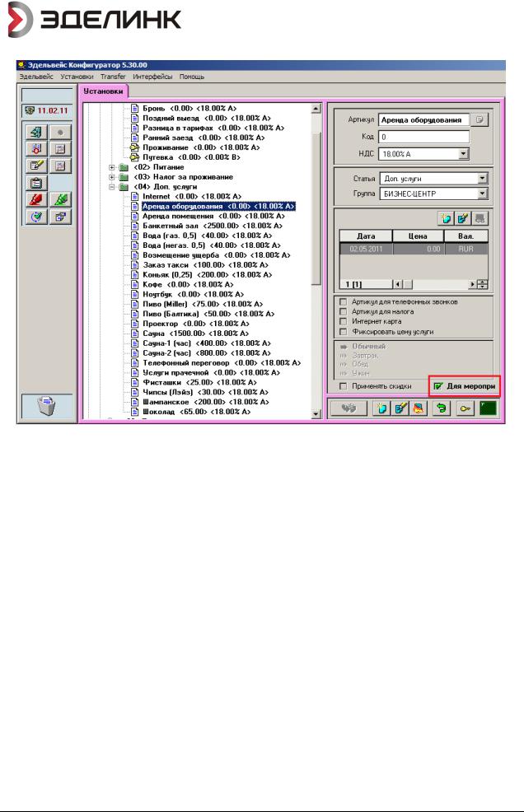Viewport: 524px width, 812px height.
Task: Add new price entry icon above price table
Action: click(445, 218)
